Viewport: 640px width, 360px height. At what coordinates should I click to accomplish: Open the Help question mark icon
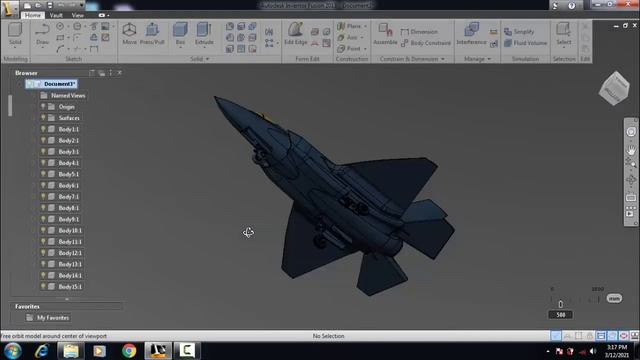[571, 6]
